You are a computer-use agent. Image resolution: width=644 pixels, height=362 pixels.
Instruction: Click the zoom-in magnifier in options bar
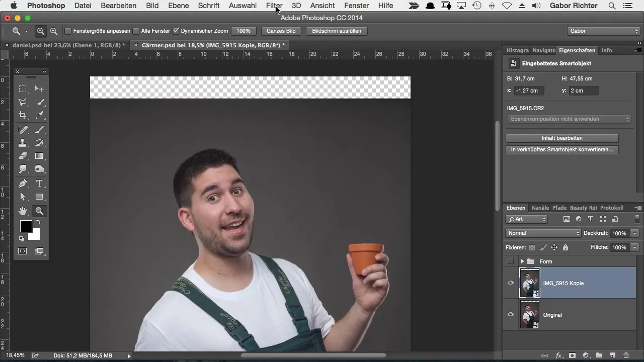[x=41, y=31]
